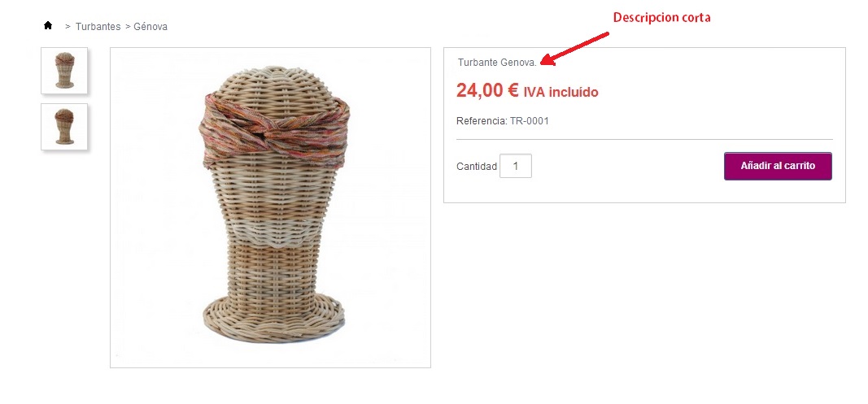Go to the home page via house icon
The height and width of the screenshot is (404, 868).
48,25
